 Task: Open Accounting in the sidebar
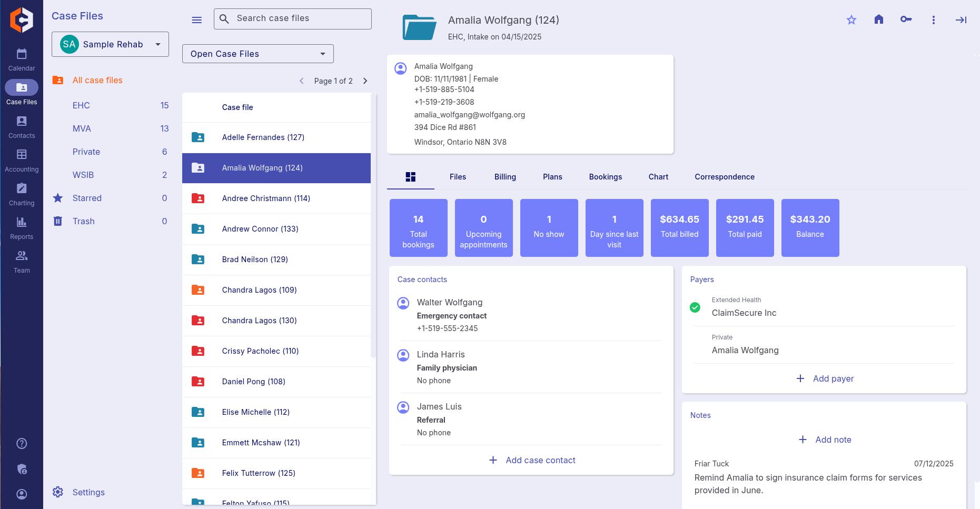click(x=22, y=160)
